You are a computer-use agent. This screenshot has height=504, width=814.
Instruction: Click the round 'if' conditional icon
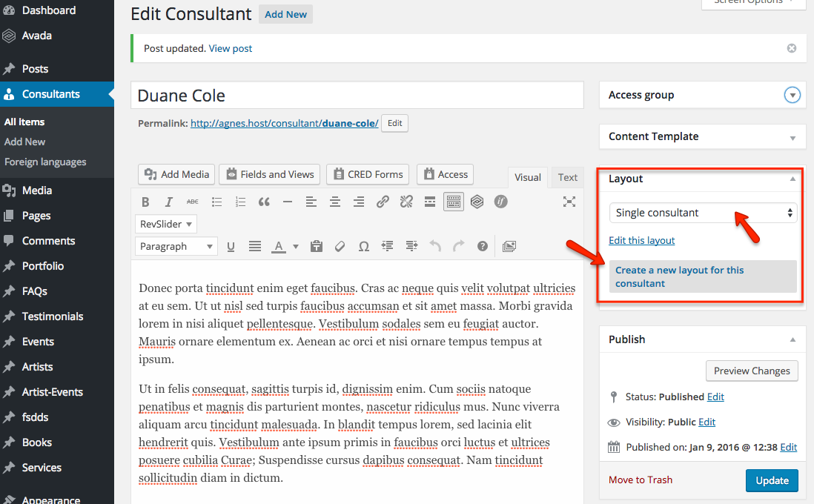click(x=500, y=202)
